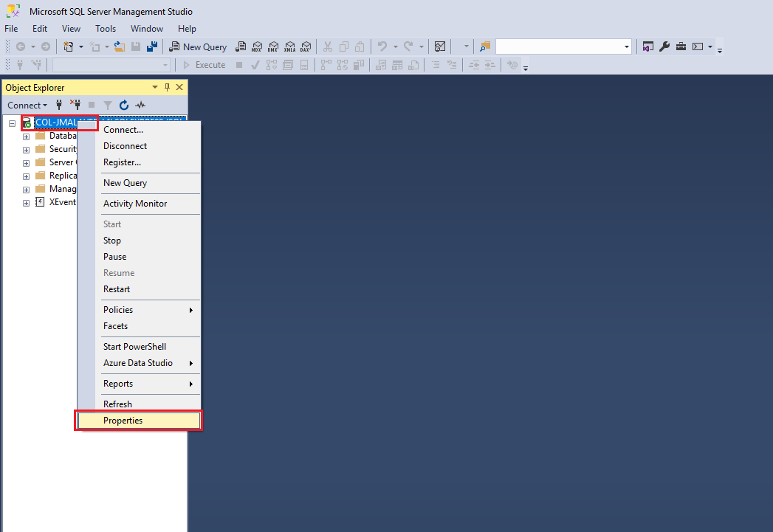Viewport: 773px width, 532px height.
Task: Click the Disconnect plug icon with red X
Action: 75,105
